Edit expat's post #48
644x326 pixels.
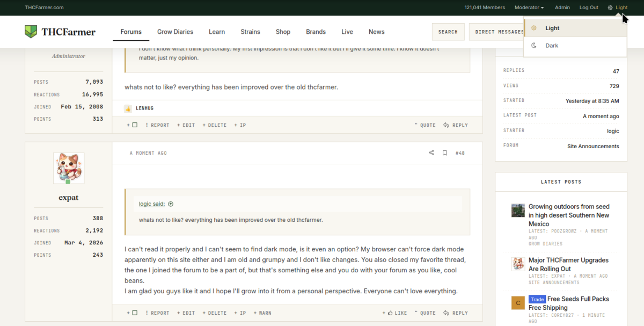point(186,313)
